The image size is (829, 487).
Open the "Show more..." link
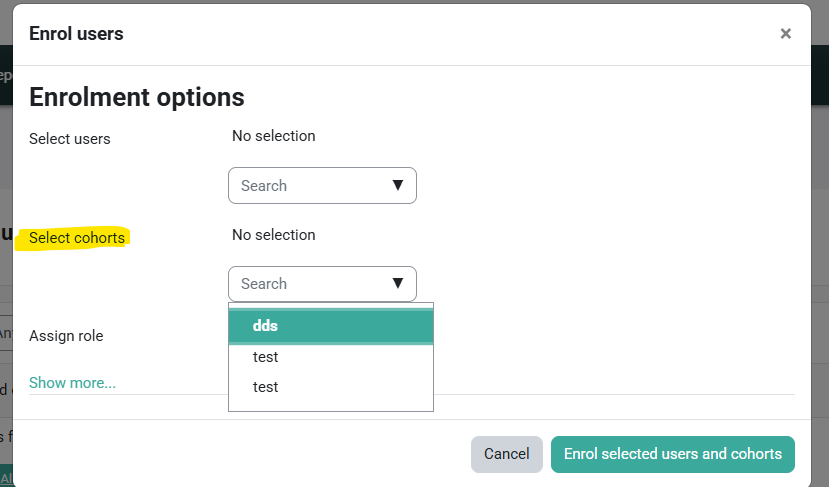pos(72,383)
